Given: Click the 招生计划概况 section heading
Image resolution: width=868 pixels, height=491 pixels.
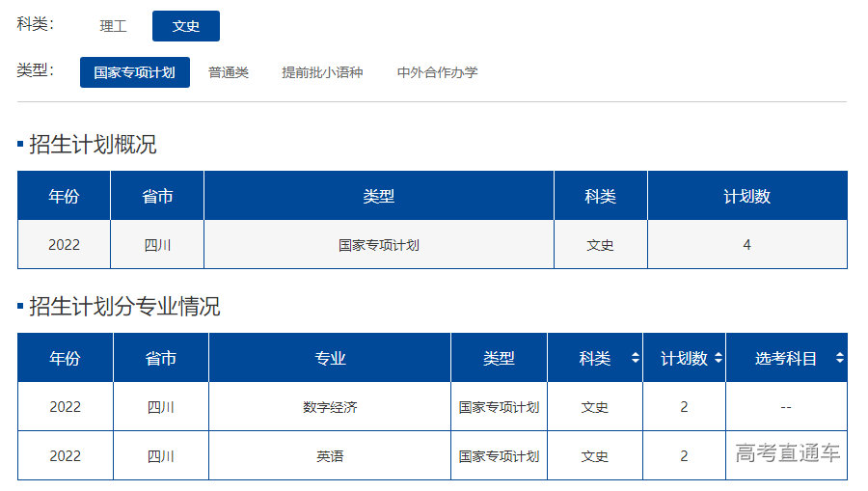Looking at the screenshot, I should (x=93, y=145).
